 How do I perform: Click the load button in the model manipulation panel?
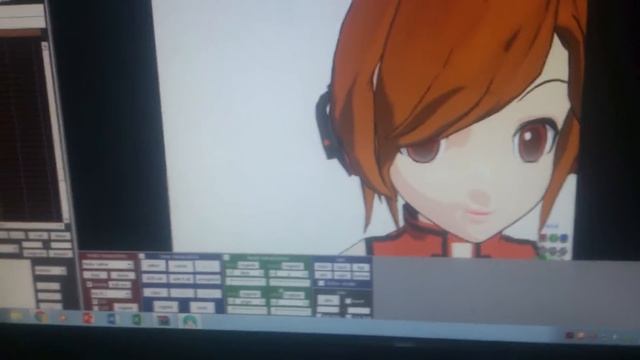tap(96, 275)
